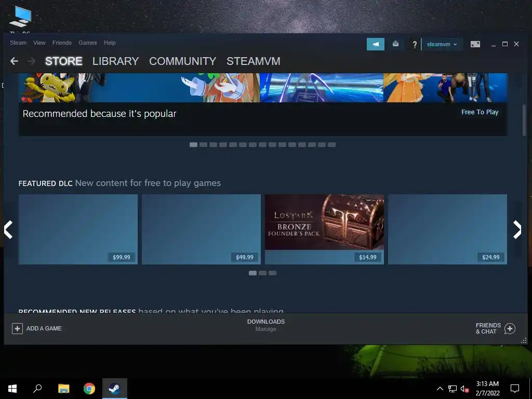
Task: Select first featured carousel page dot
Action: click(193, 144)
